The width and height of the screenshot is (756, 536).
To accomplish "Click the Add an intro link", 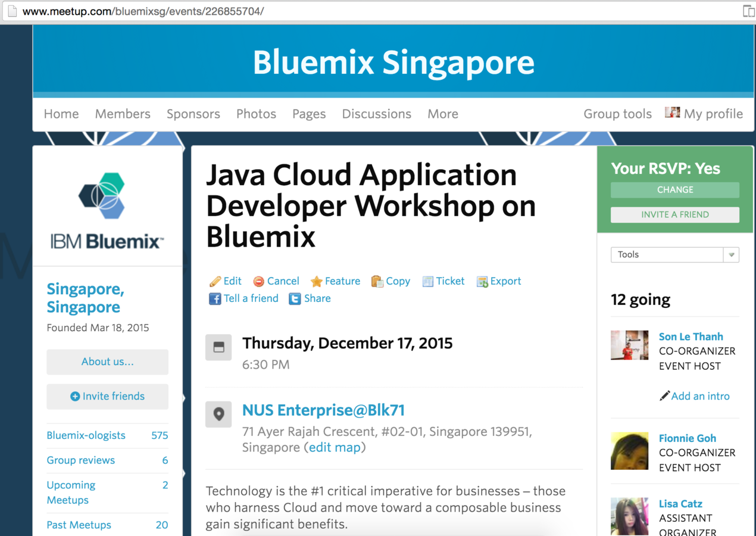I will point(700,396).
